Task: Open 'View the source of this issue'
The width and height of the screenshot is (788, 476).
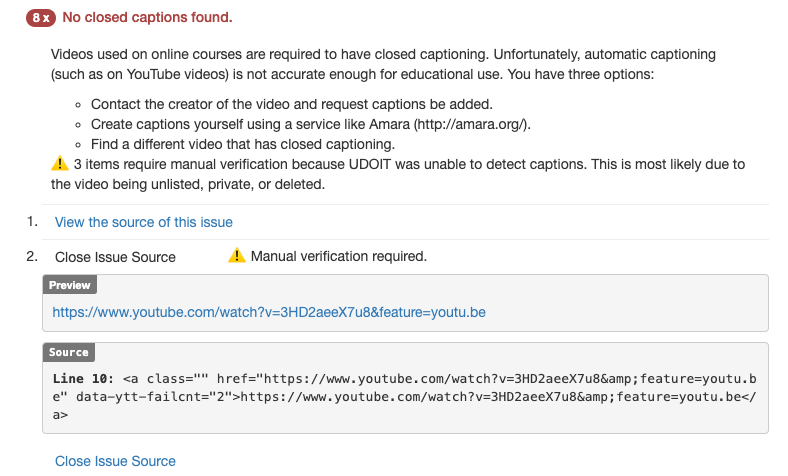Action: [x=144, y=222]
